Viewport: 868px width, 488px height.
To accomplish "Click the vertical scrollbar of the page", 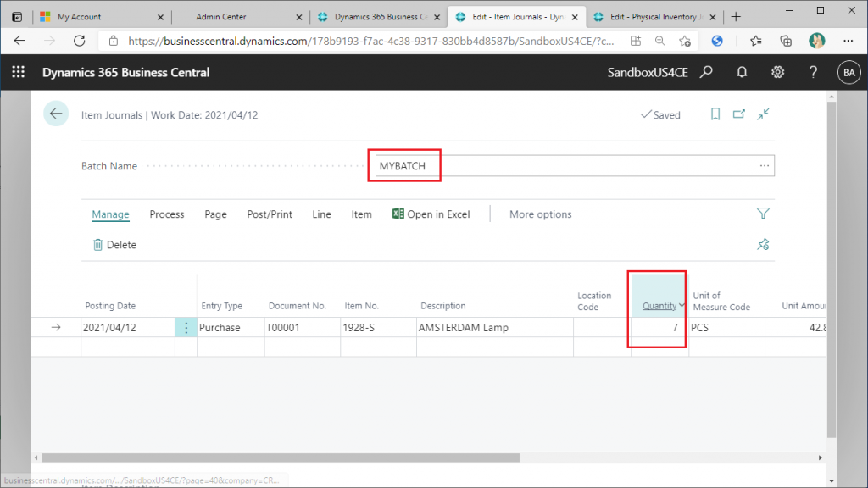I will coord(832,269).
